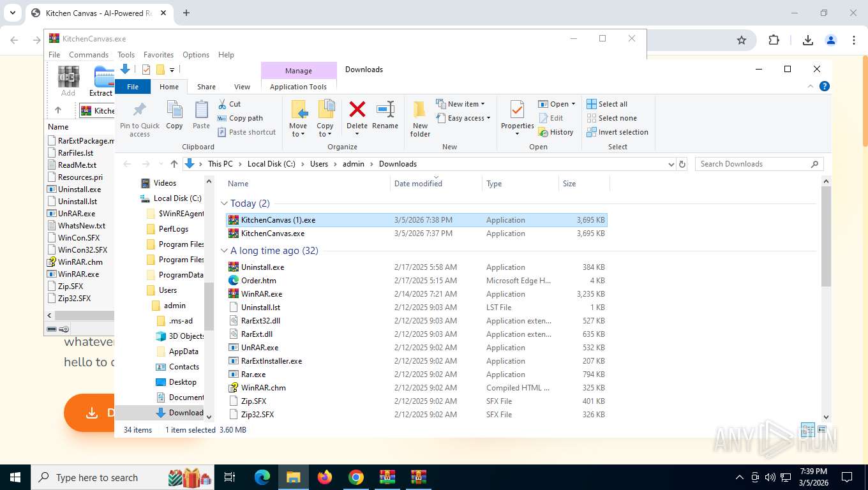The width and height of the screenshot is (868, 490).
Task: Open the Windows Start menu
Action: (x=15, y=477)
